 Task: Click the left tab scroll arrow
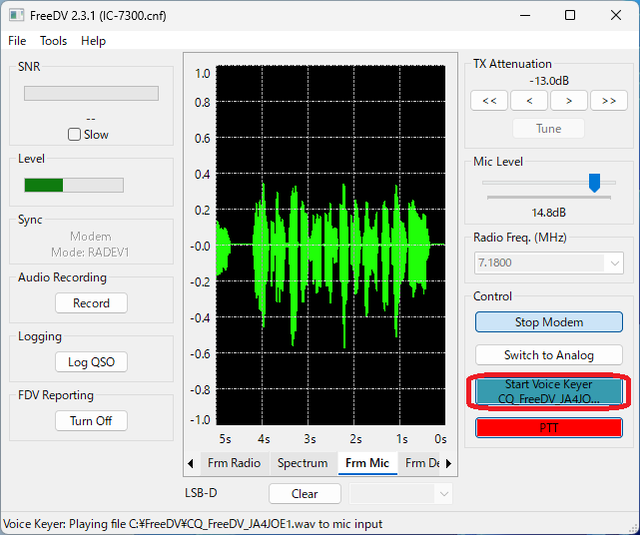pos(191,463)
